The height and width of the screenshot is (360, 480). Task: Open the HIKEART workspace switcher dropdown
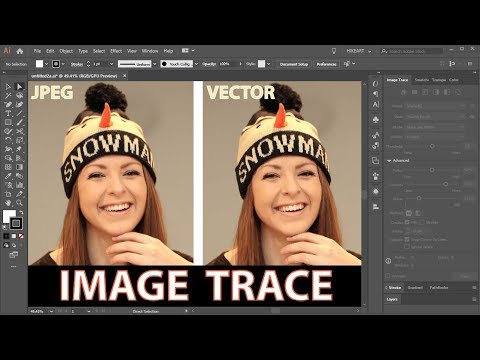pos(358,51)
